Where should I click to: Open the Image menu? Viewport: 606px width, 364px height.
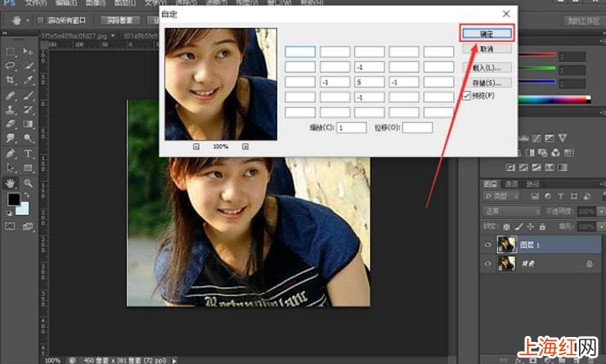click(96, 2)
